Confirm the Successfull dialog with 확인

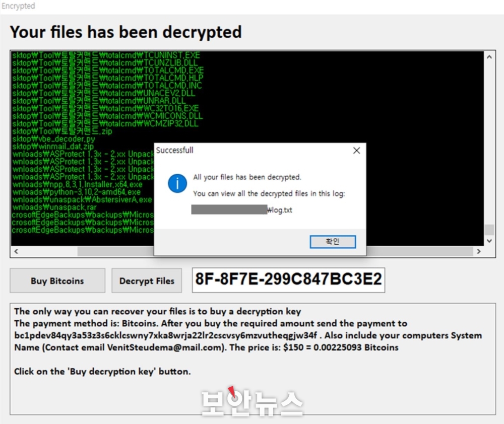332,242
